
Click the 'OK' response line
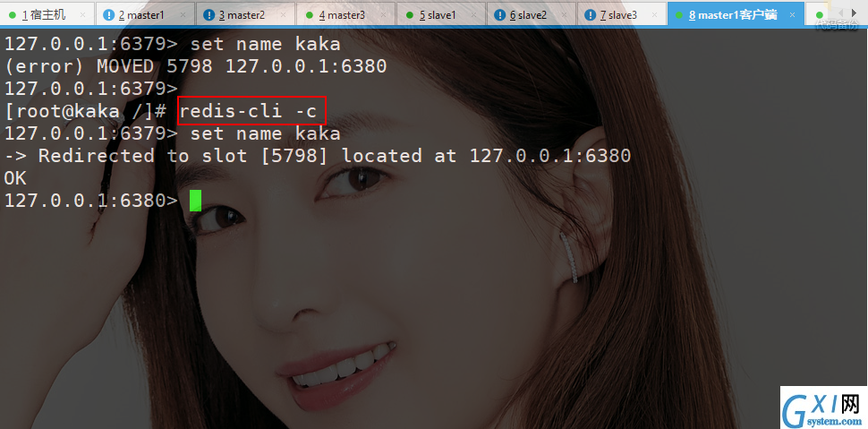pyautogui.click(x=15, y=178)
